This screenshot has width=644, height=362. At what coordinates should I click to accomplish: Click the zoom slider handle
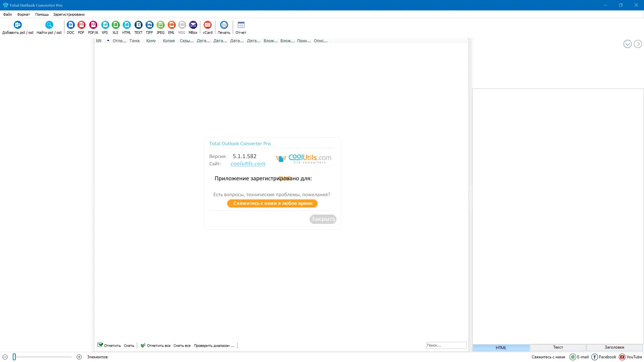pyautogui.click(x=14, y=357)
